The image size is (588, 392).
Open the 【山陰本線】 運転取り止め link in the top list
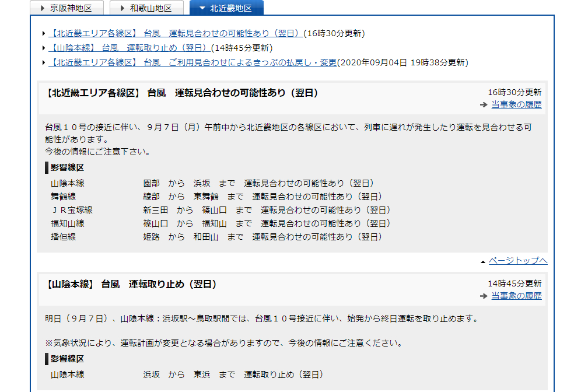point(129,48)
